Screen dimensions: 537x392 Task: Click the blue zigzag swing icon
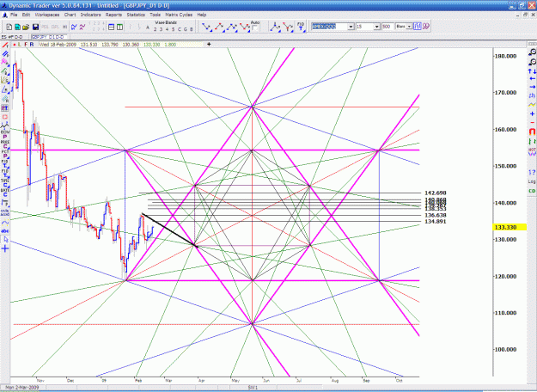tap(74, 27)
